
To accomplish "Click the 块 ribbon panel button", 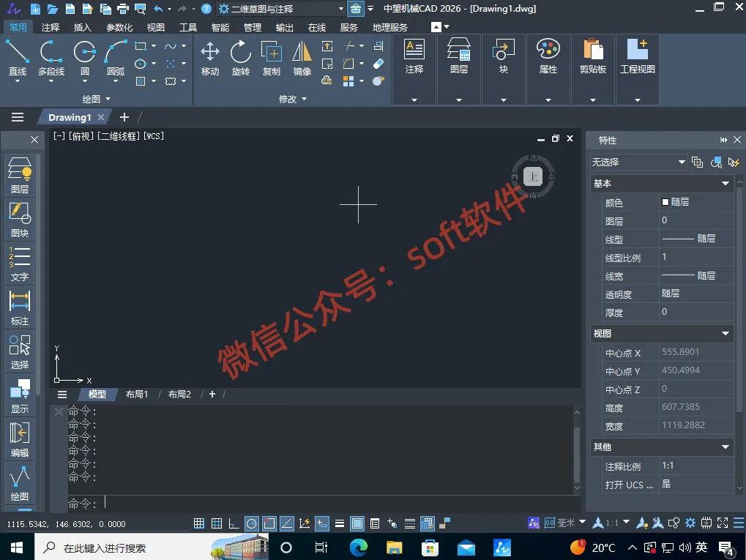I will click(x=504, y=70).
